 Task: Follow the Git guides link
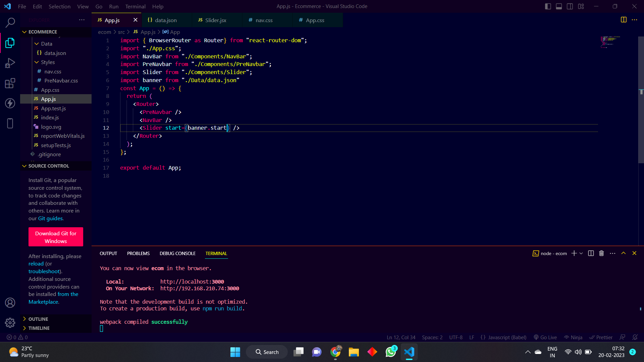(50, 218)
